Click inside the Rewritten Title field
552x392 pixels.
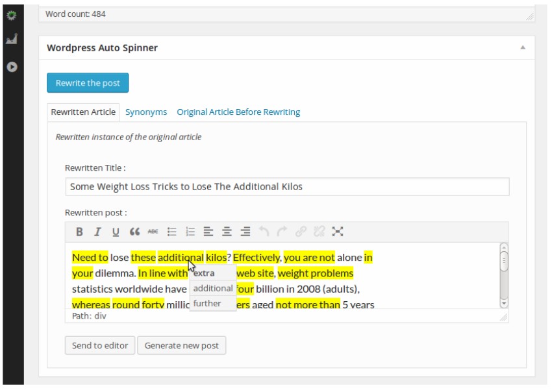point(287,187)
